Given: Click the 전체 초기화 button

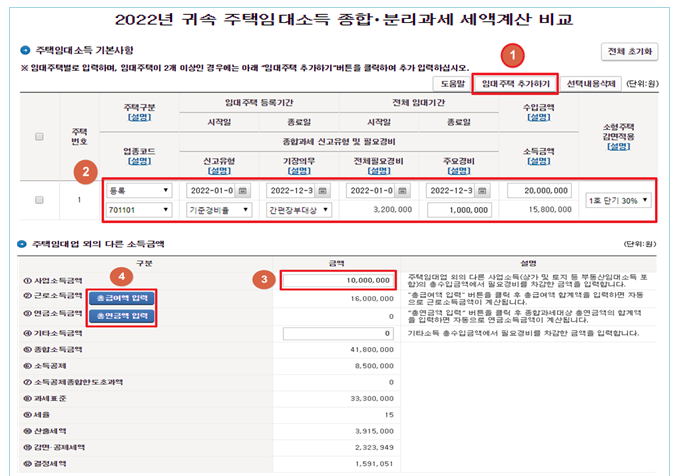Looking at the screenshot, I should (629, 51).
